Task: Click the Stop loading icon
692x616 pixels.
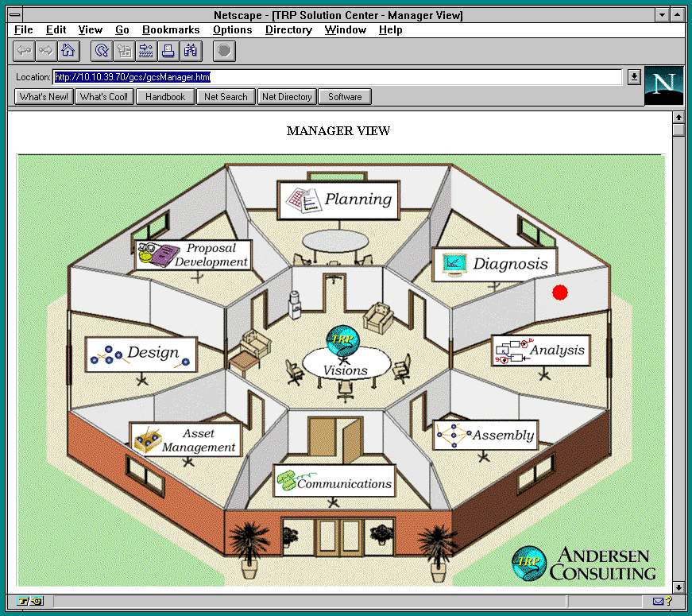Action: click(225, 51)
